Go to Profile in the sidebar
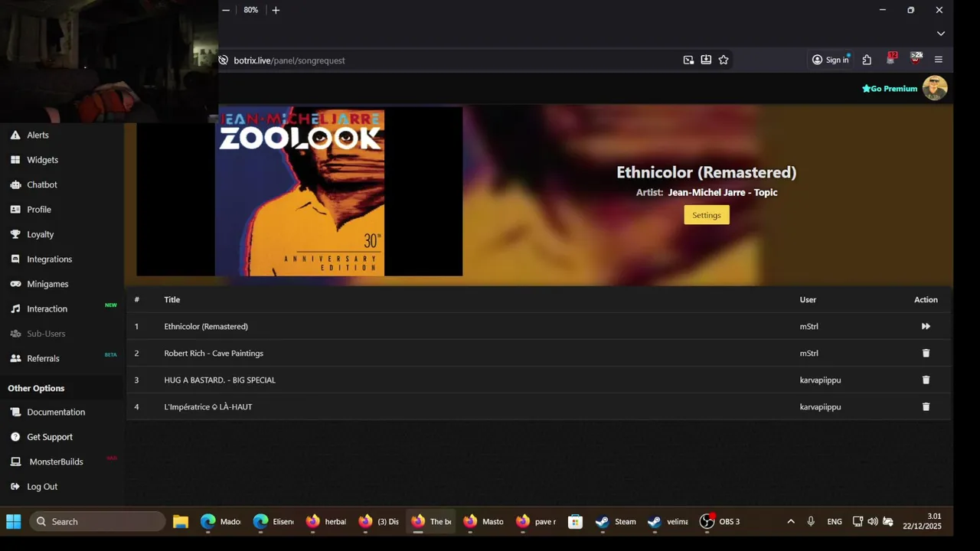Viewport: 980px width, 551px height. pyautogui.click(x=39, y=210)
